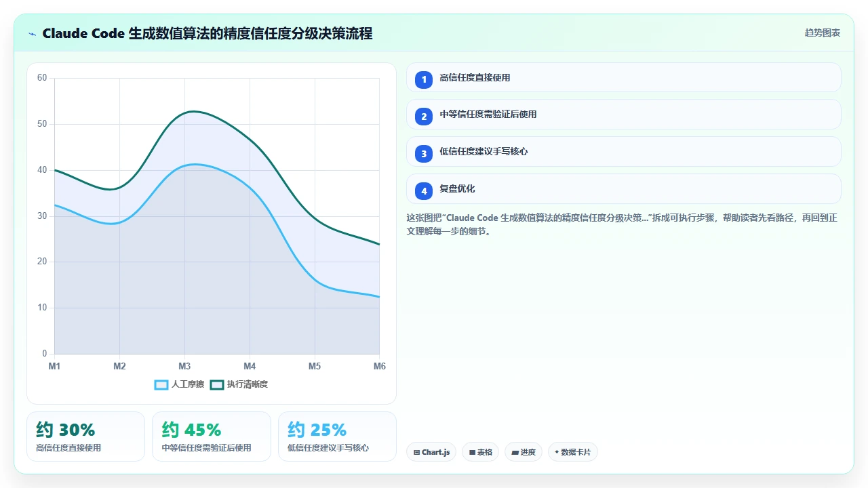The height and width of the screenshot is (488, 868).
Task: Click the 表格 tag chip
Action: pos(481,452)
